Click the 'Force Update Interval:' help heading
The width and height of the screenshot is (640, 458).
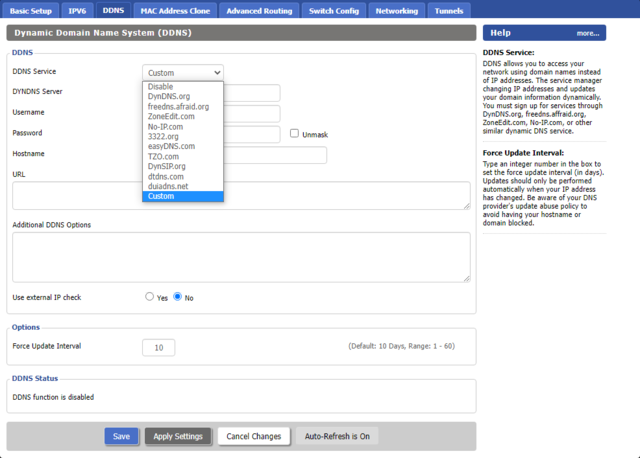pyautogui.click(x=523, y=153)
